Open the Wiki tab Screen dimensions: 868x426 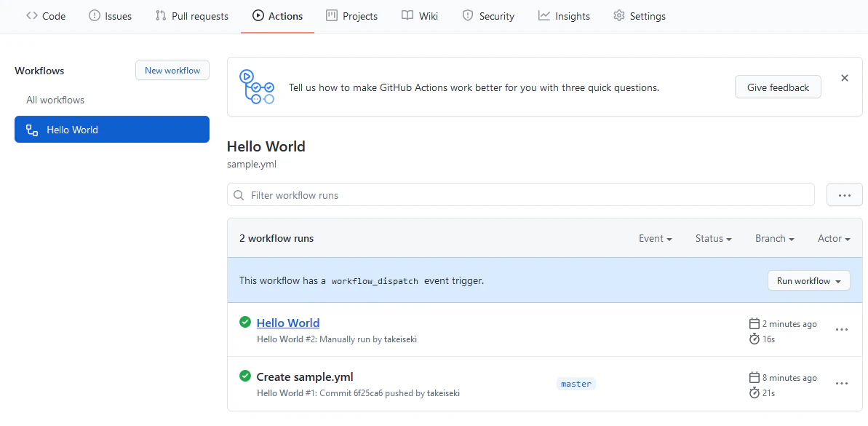pyautogui.click(x=420, y=16)
